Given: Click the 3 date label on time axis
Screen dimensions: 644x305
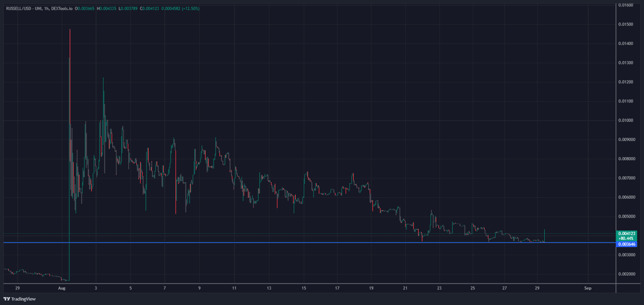Looking at the screenshot, I should [x=96, y=288].
